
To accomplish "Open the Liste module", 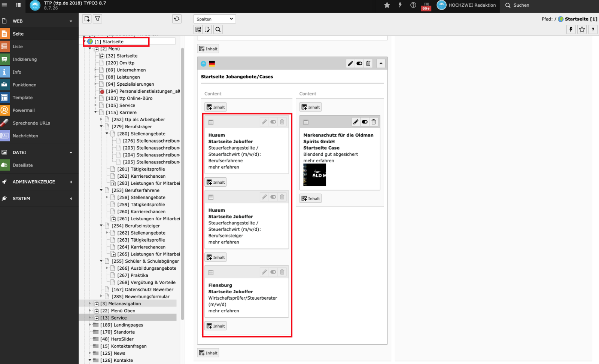I will [x=18, y=47].
